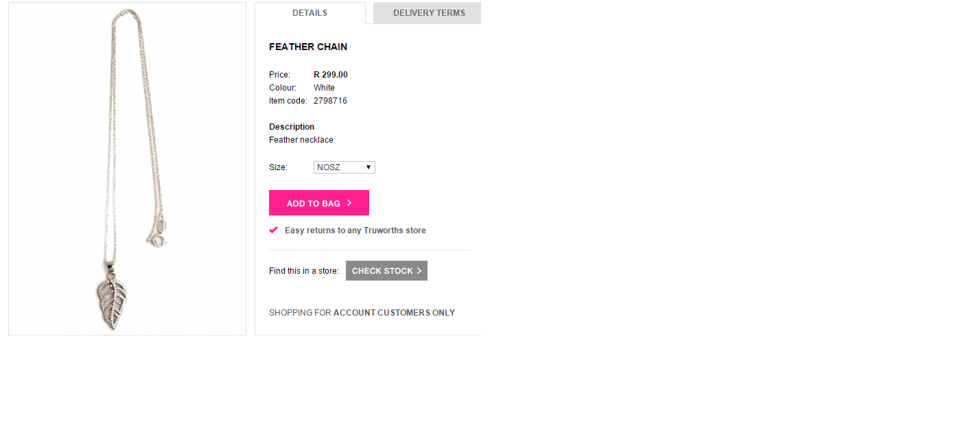
Task: Click the Feather Chain product title
Action: (308, 47)
